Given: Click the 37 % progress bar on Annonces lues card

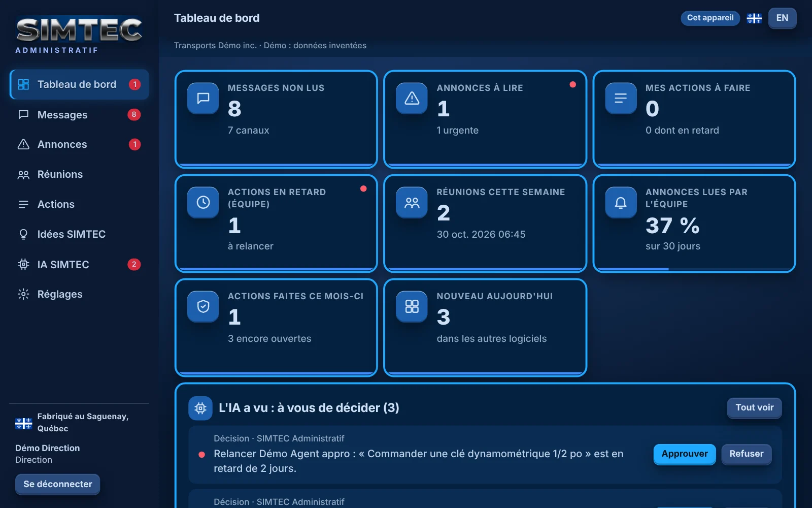Looking at the screenshot, I should 694,269.
